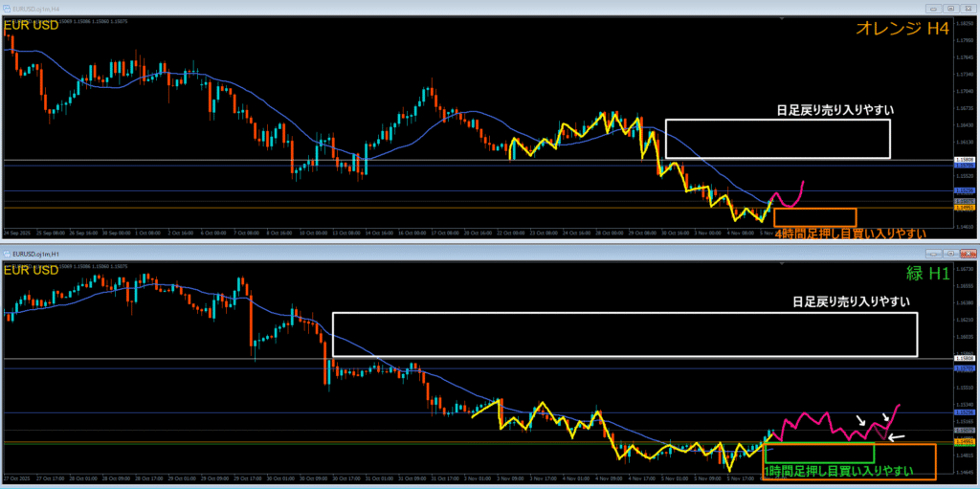Click the 1.14951 price tag in H4 chart
Viewport: 980px width, 489px height.
tap(963, 208)
